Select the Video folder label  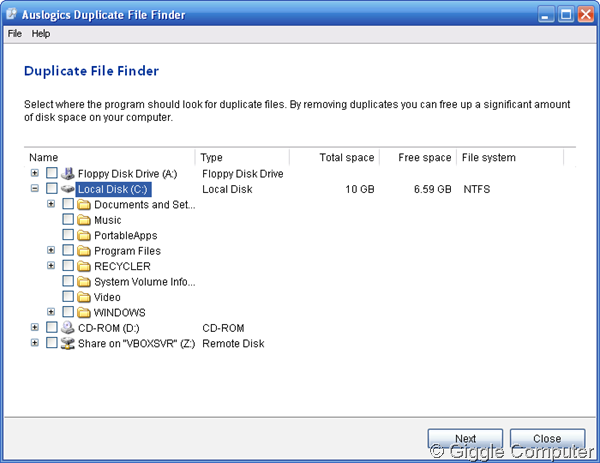(x=107, y=297)
